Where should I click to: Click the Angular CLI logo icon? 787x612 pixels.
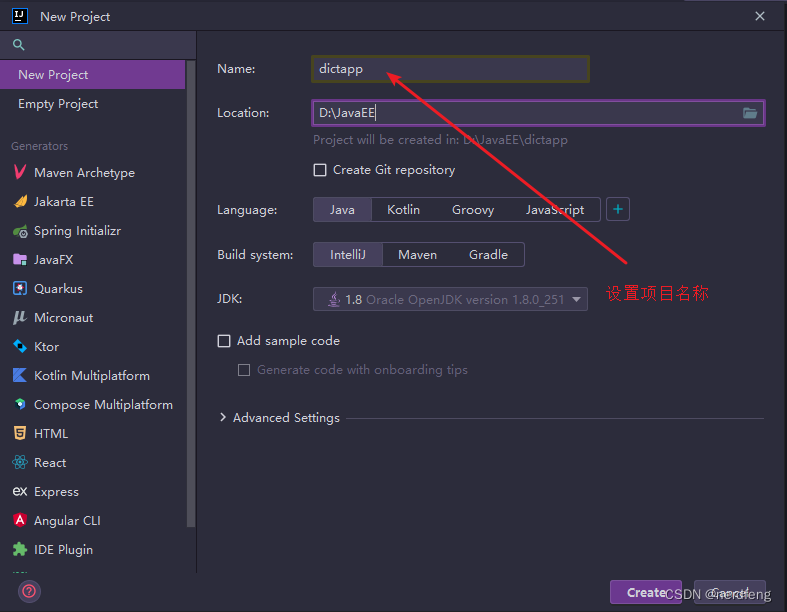click(20, 520)
